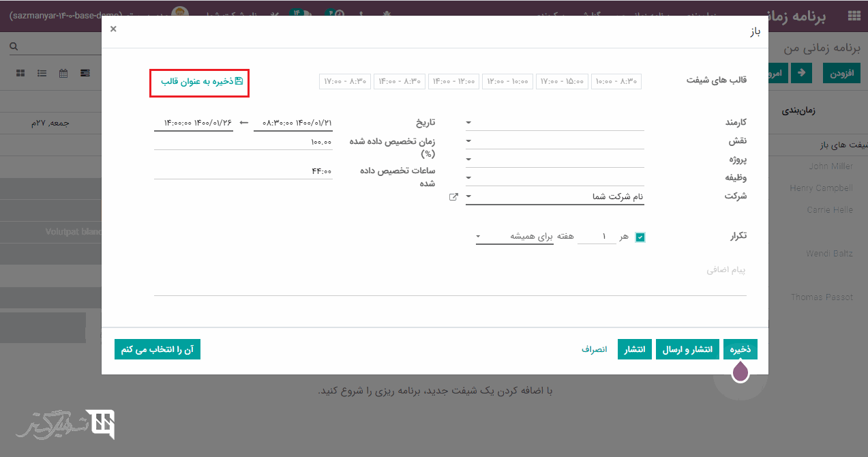This screenshot has height=457, width=868.
Task: Click the search magnifier icon
Action: tap(13, 46)
